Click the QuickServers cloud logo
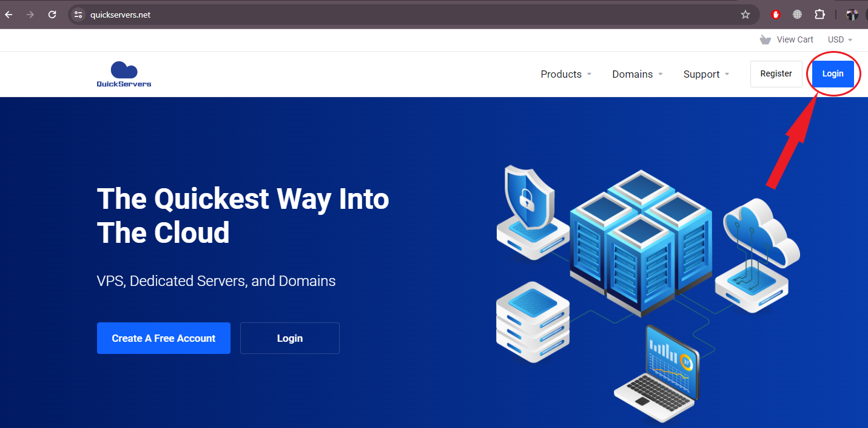Screen dimensions: 868x428 (x=124, y=74)
